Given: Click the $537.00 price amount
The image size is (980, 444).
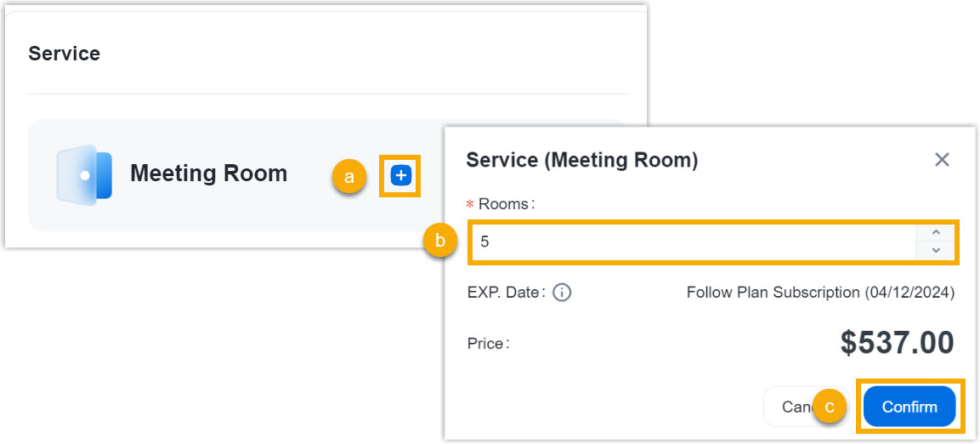Looking at the screenshot, I should (x=897, y=343).
